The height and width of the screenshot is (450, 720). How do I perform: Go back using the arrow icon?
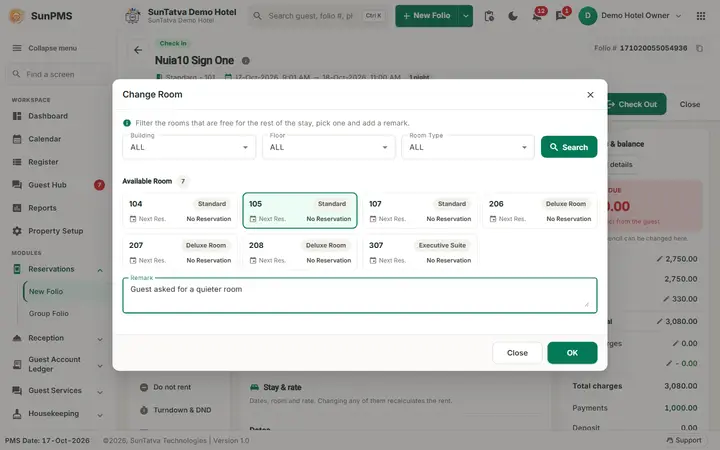coord(138,50)
